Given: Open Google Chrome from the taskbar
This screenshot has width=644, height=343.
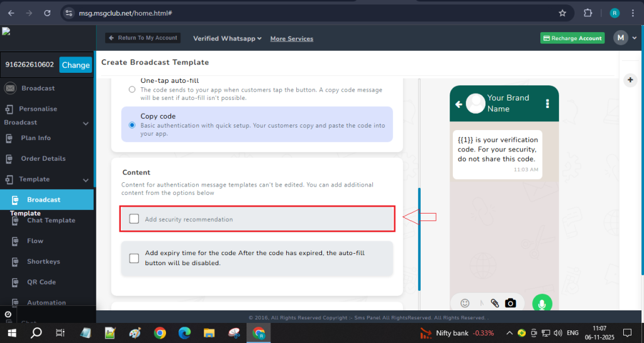Looking at the screenshot, I should click(x=160, y=332).
